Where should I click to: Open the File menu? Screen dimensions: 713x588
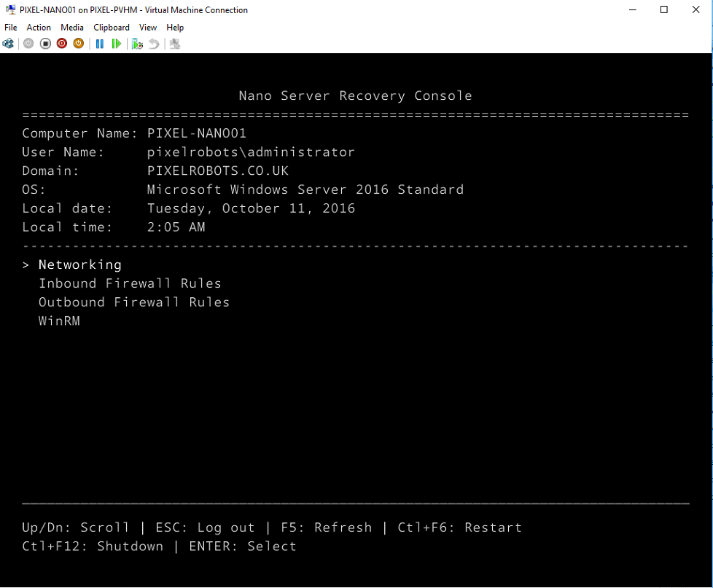[x=11, y=28]
